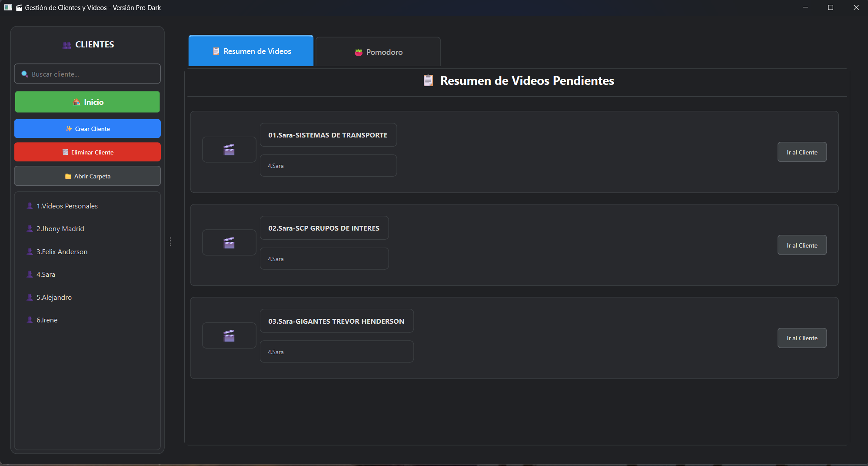Select 6.Irene in client list
Viewport: 868px width, 466px height.
click(47, 320)
